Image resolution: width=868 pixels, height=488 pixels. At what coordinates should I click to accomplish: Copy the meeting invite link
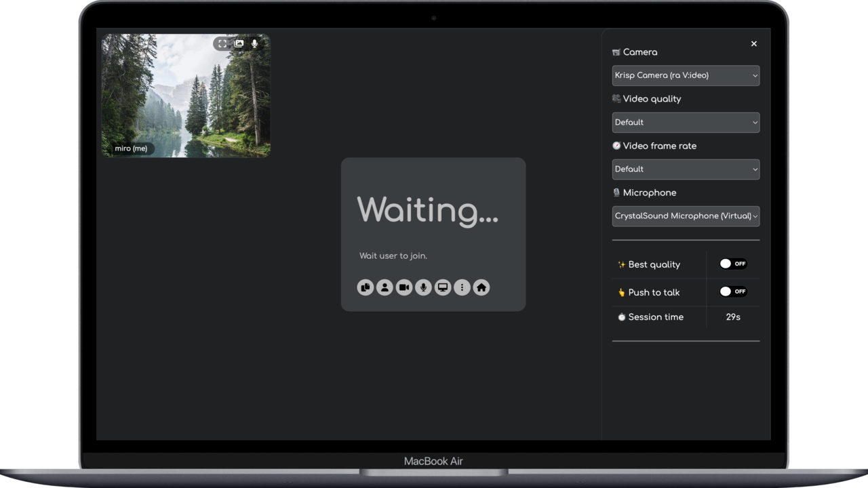pyautogui.click(x=366, y=287)
